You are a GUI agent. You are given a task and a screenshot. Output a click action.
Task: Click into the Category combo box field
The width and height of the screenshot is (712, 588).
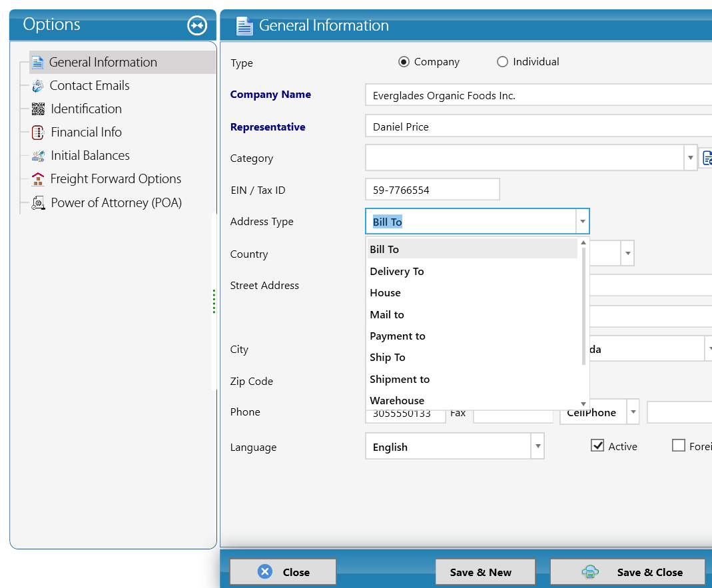pos(525,158)
